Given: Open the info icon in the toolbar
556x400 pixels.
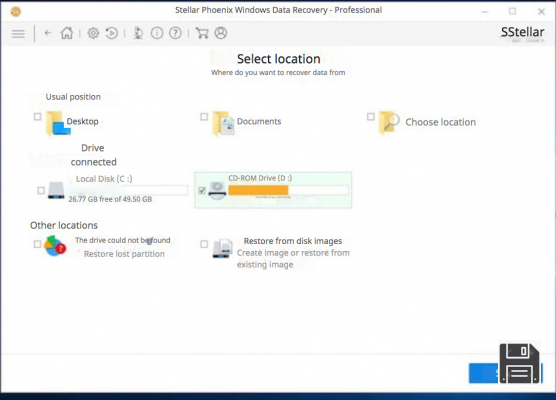Looking at the screenshot, I should point(157,33).
